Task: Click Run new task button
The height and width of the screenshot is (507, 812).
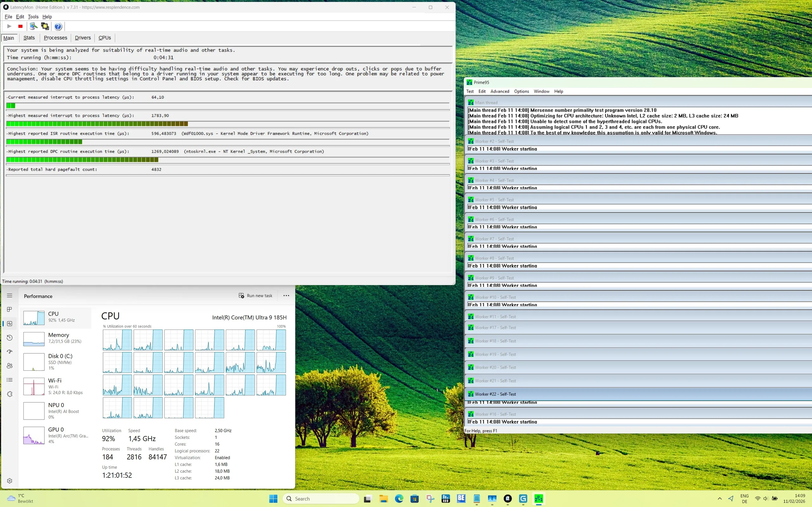Action: click(255, 295)
